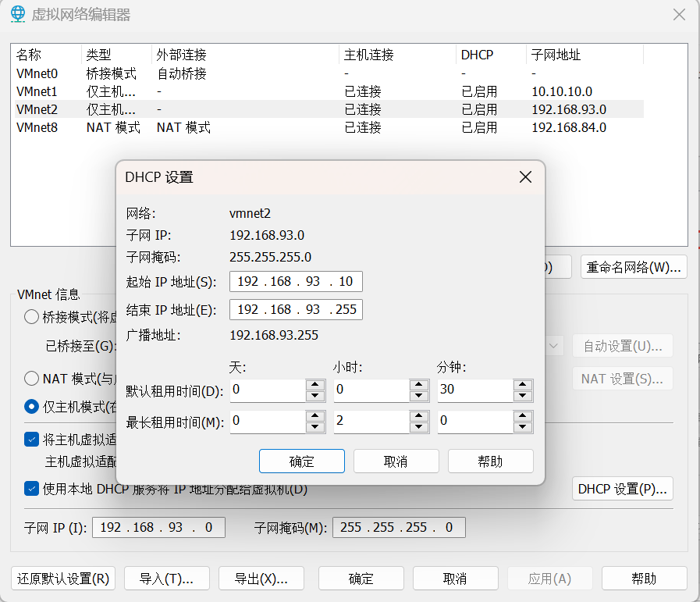700x602 pixels.
Task: Decrease default lease hours with down arrow
Action: pos(419,395)
